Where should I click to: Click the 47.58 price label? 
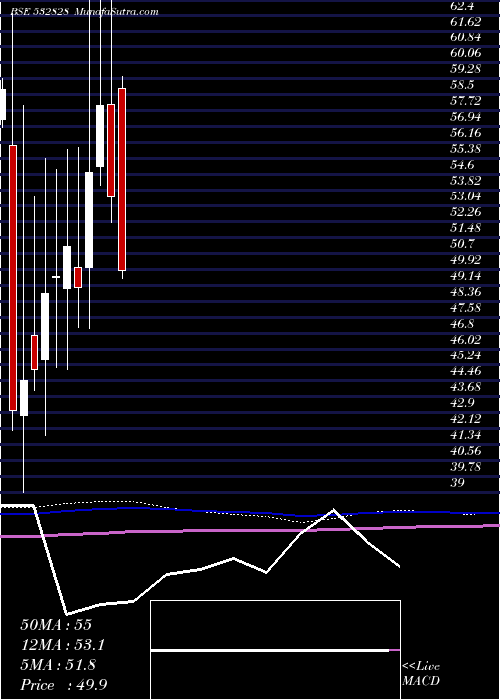[465, 308]
